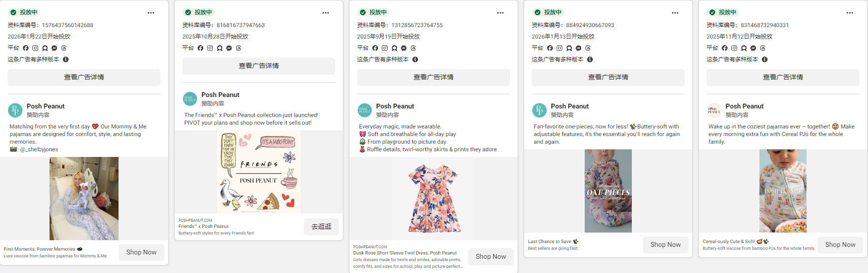Open 查看广告详情 for the Dusk Rose dress ad
868x273 pixels.
click(x=433, y=78)
